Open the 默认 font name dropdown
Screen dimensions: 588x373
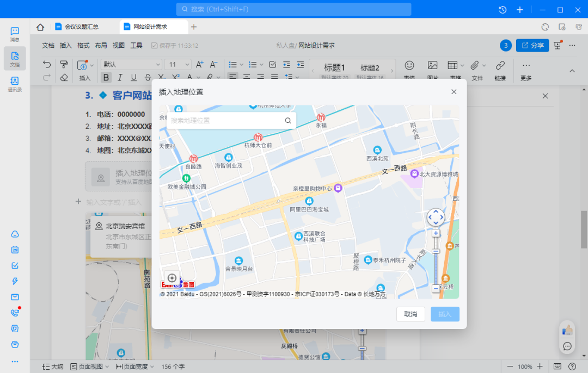(131, 65)
